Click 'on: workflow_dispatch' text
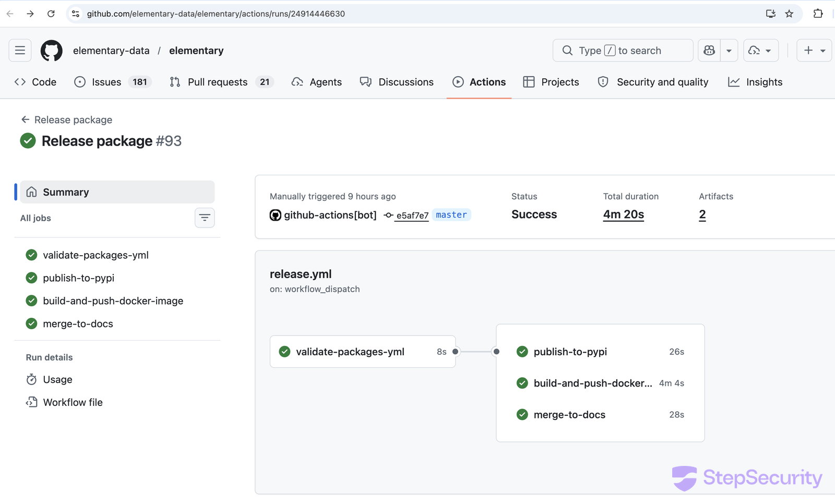835x504 pixels. 315,289
